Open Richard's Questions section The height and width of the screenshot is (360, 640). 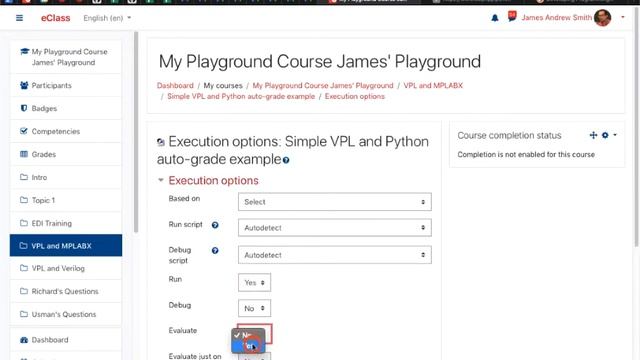pos(66,291)
